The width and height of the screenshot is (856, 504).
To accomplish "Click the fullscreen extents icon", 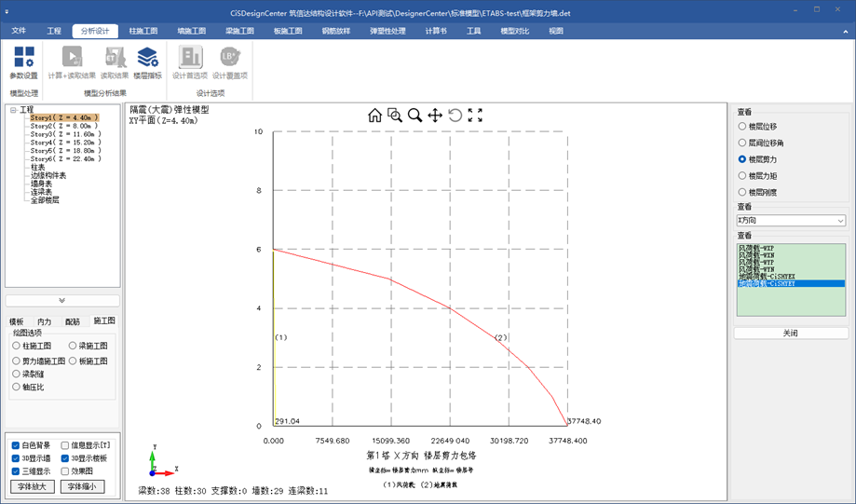I will click(475, 116).
